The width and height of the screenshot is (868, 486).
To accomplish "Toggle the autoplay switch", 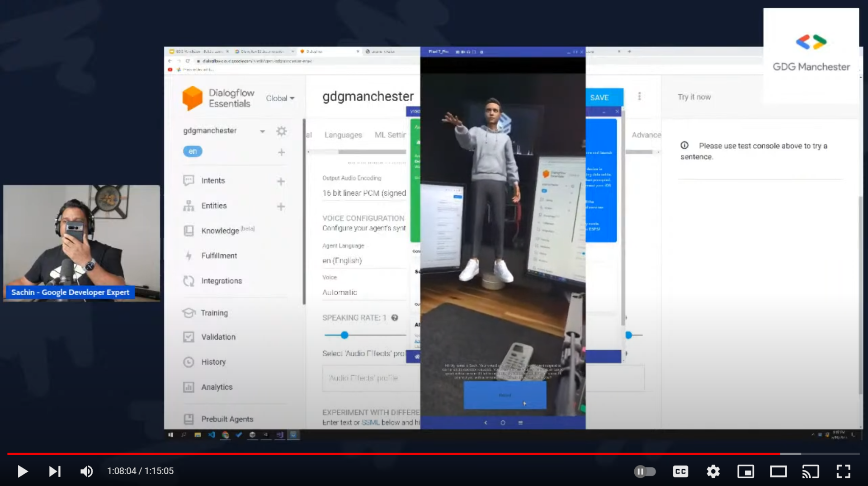I will point(645,472).
